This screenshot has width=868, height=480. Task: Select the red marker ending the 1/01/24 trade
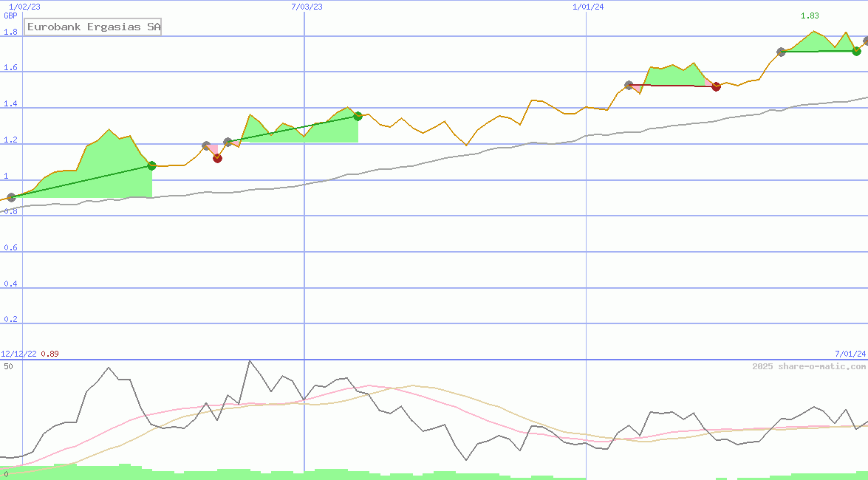[715, 86]
